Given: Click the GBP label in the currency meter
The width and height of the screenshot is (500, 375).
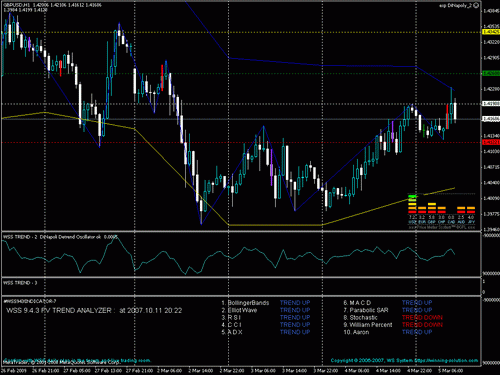Looking at the screenshot, I should pos(432,222).
